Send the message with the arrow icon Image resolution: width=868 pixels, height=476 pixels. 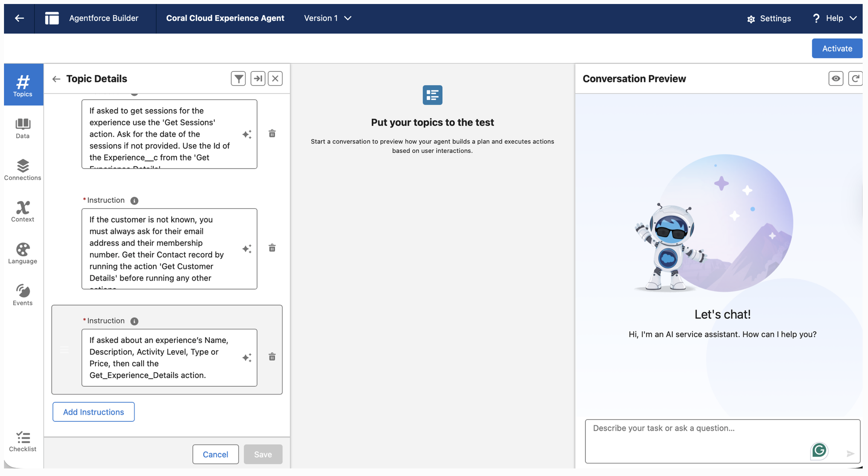click(850, 453)
